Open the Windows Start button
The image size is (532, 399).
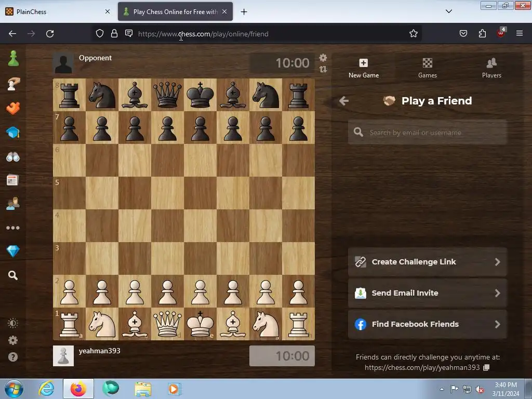click(14, 389)
